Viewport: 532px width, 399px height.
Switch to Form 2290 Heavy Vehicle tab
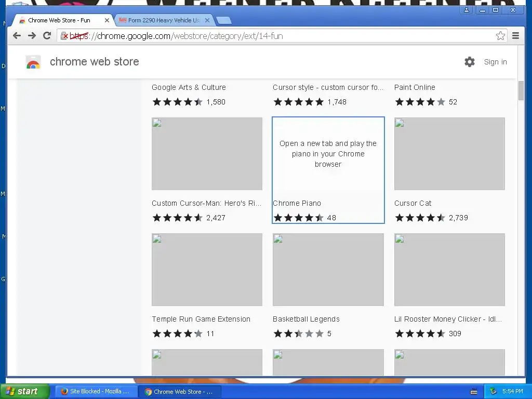164,20
